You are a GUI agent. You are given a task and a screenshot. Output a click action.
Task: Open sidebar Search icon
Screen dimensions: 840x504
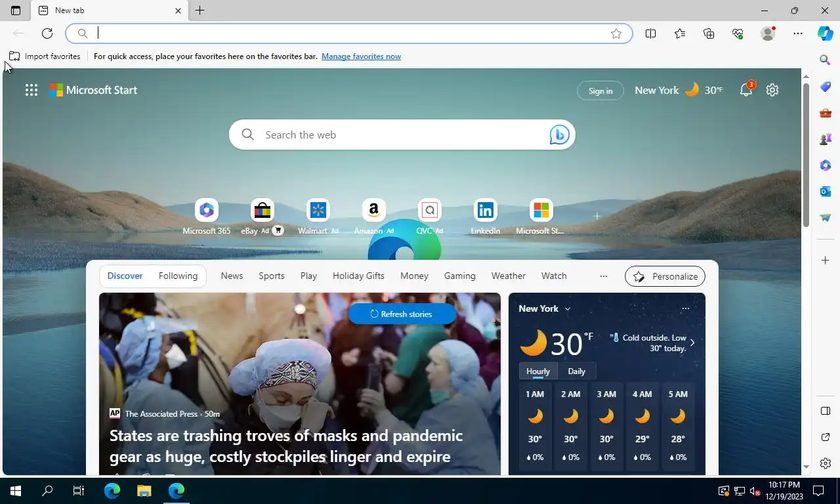[x=826, y=60]
